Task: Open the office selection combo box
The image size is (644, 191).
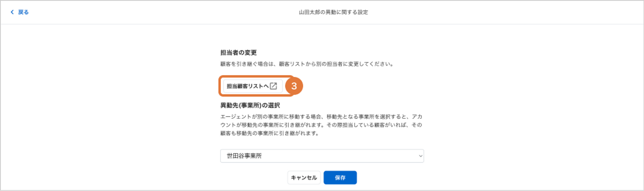Action: click(322, 156)
